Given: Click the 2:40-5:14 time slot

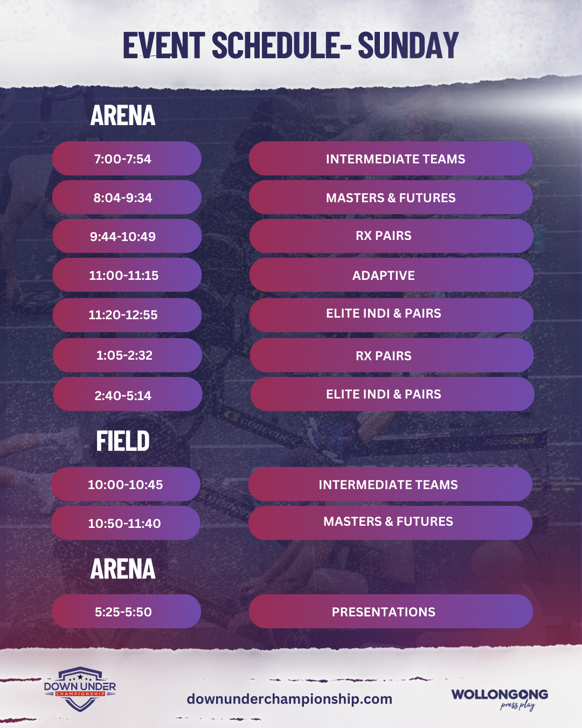Looking at the screenshot, I should pyautogui.click(x=127, y=395).
